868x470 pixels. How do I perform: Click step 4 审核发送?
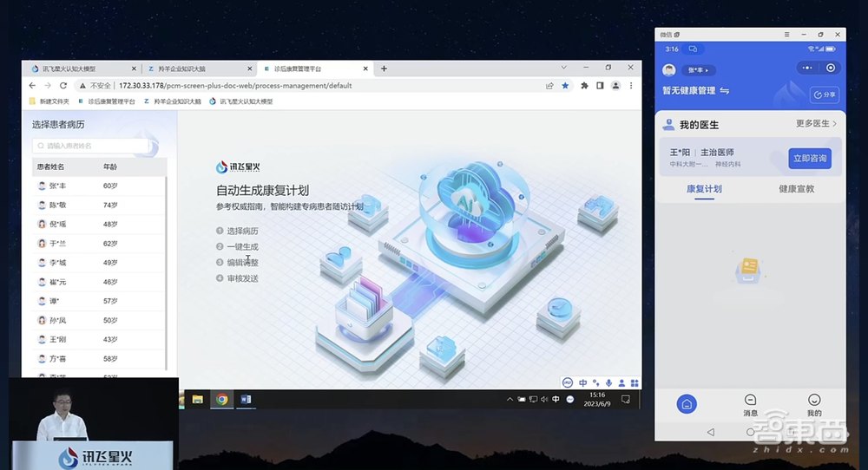pos(237,278)
